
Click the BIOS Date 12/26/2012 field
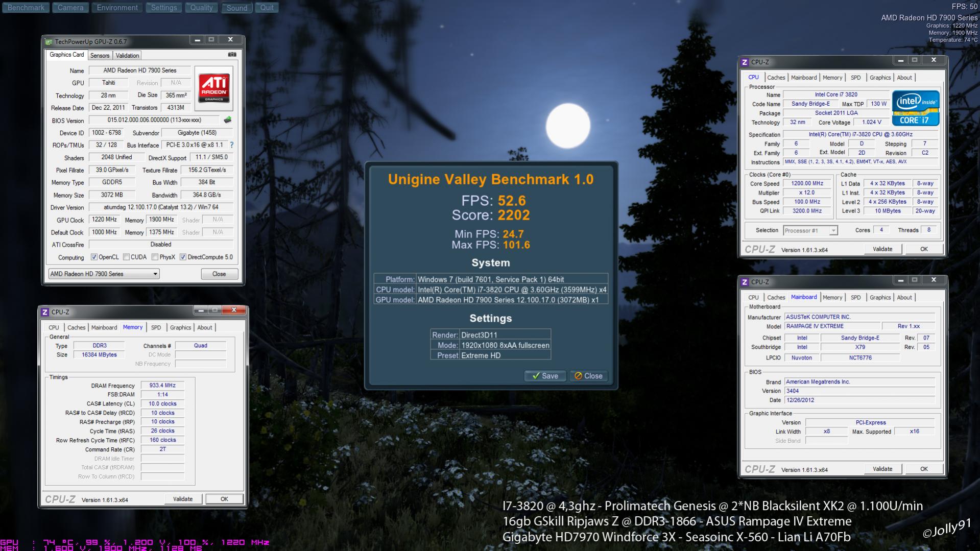pyautogui.click(x=860, y=400)
